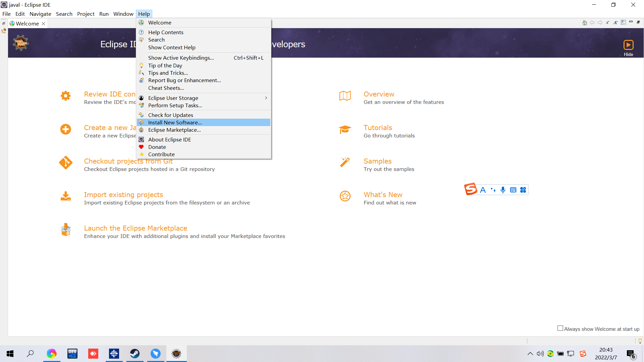Viewport: 644px width, 362px height.
Task: Open Steam from the Windows taskbar
Action: click(135, 354)
